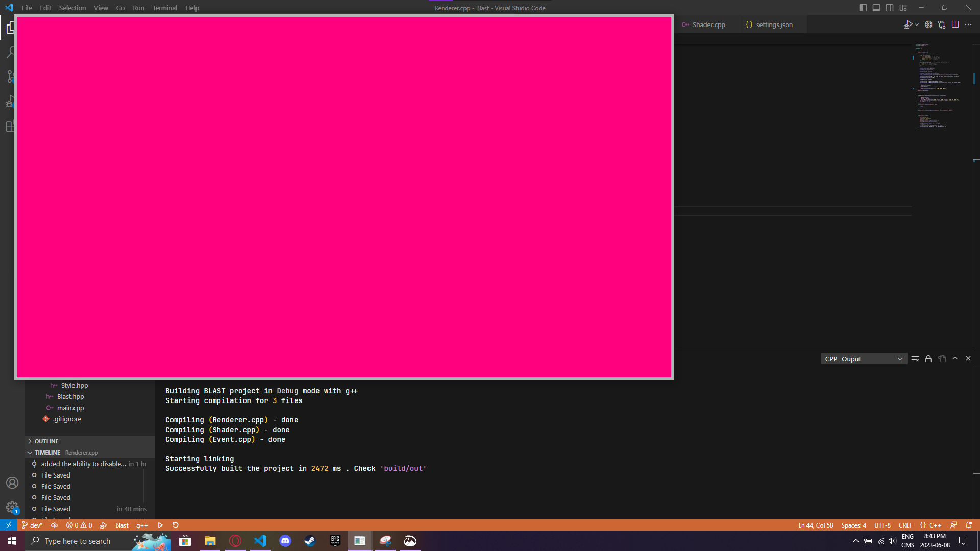Split the editor right
Image resolution: width=980 pixels, height=551 pixels.
tap(955, 24)
